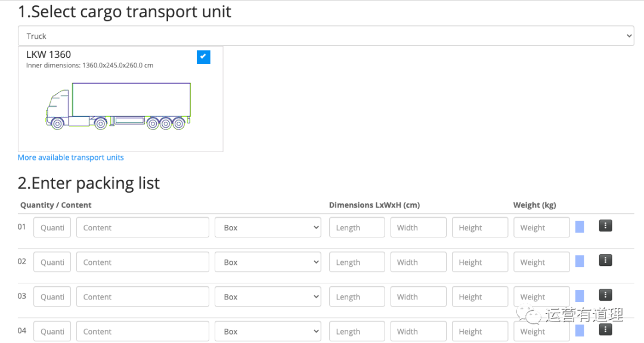The image size is (644, 343).
Task: Expand the Truck transport unit dropdown
Action: tap(326, 36)
